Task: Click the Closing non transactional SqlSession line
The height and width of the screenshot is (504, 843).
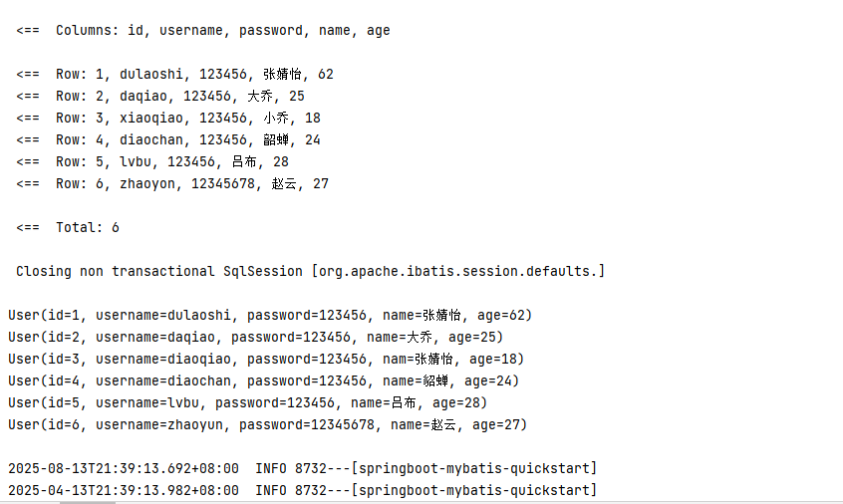Action: (x=159, y=271)
